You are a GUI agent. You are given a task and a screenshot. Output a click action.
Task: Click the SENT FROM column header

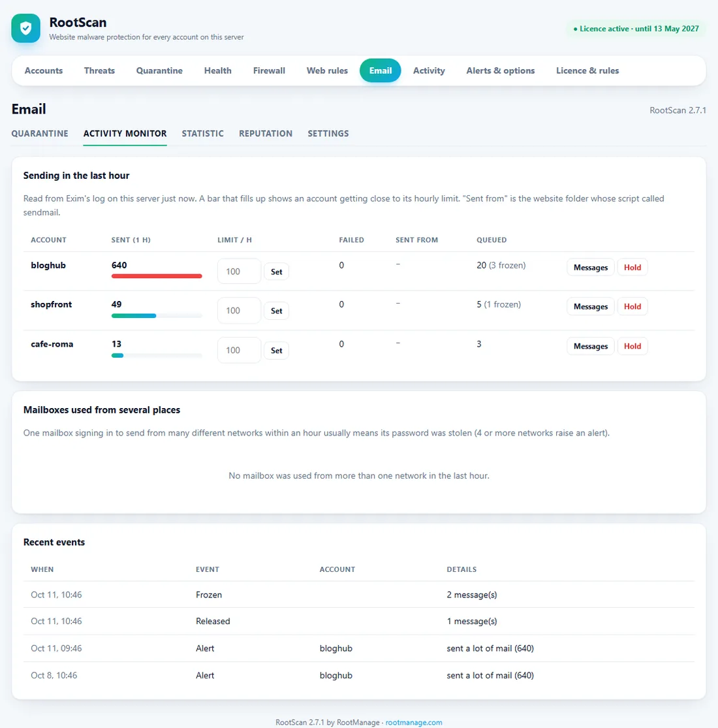(417, 240)
